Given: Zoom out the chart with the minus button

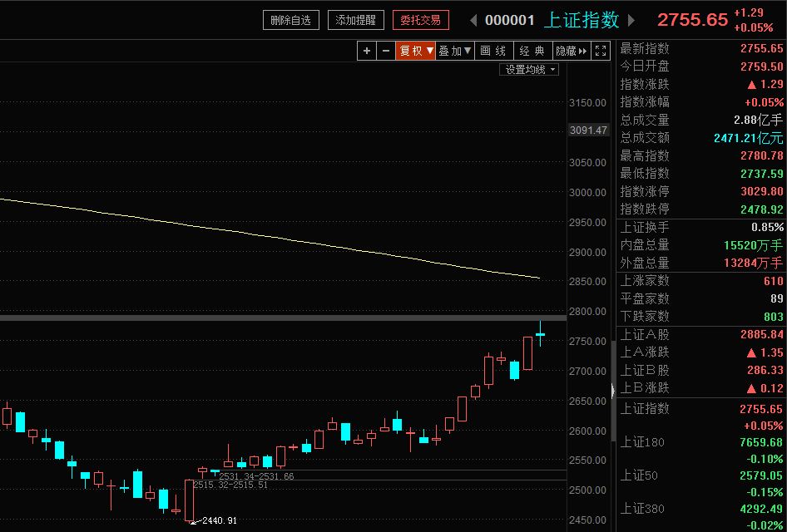Looking at the screenshot, I should pyautogui.click(x=386, y=51).
